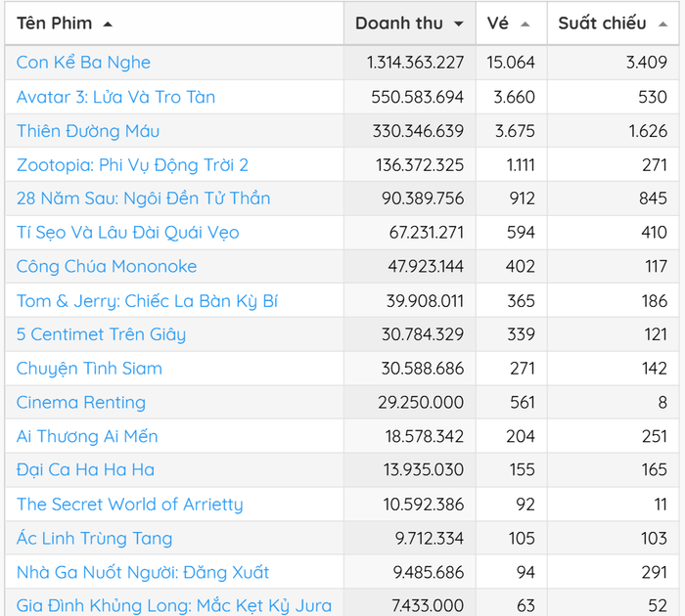This screenshot has height=616, width=685.
Task: Click the 5 Centimet Trên Giây link
Action: click(x=101, y=334)
